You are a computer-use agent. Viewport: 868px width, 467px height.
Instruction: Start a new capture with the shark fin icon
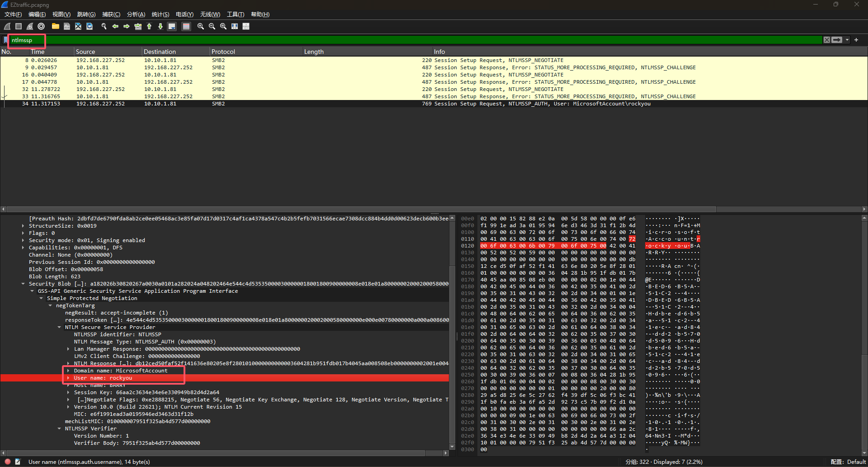8,26
